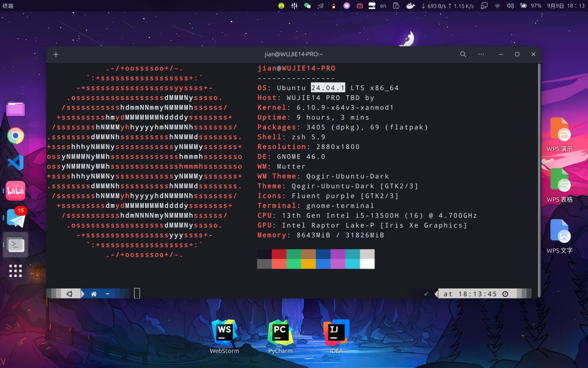Switch input method via 'en' indicator
588x368 pixels.
coord(383,6)
